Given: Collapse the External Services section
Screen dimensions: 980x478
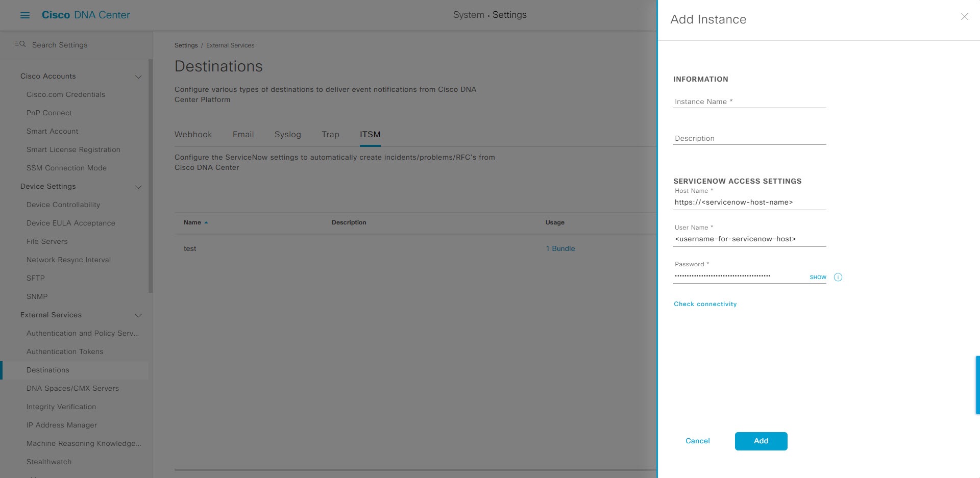Looking at the screenshot, I should click(x=138, y=315).
